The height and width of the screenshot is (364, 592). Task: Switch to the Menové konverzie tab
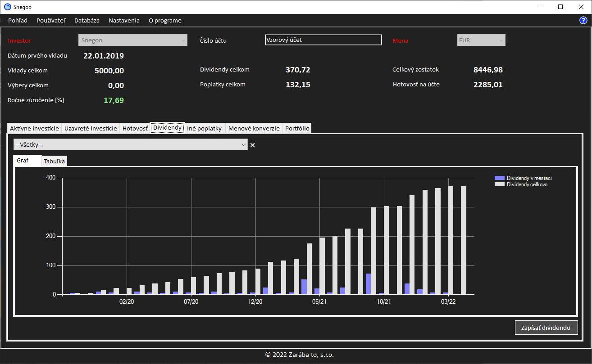pyautogui.click(x=254, y=128)
